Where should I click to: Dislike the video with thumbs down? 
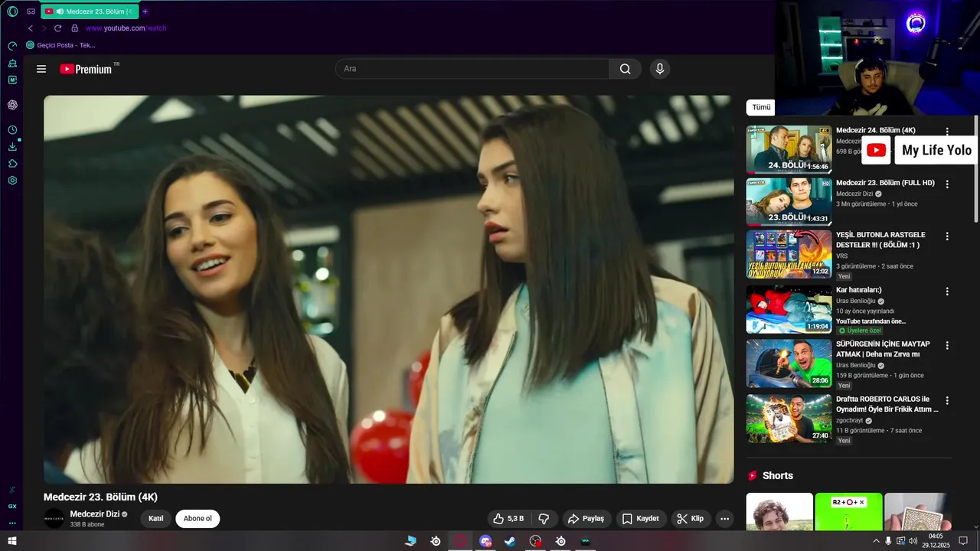(544, 518)
